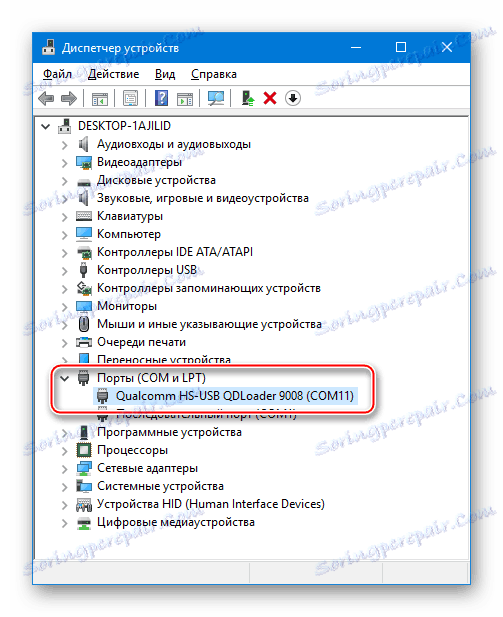Open the Действие menu

click(x=113, y=74)
